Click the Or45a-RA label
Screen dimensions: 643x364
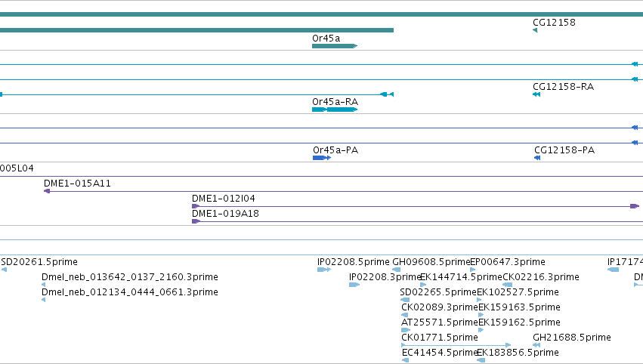[335, 102]
